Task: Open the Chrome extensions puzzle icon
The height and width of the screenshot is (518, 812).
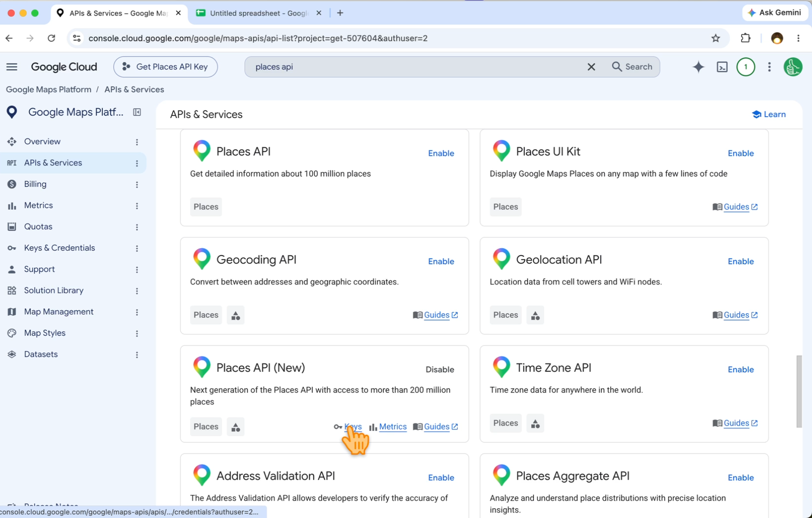Action: tap(746, 38)
